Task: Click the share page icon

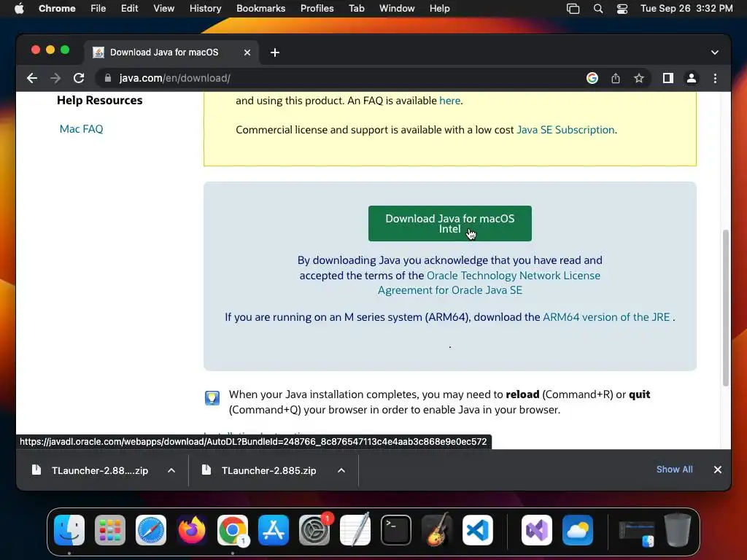Action: click(x=616, y=78)
